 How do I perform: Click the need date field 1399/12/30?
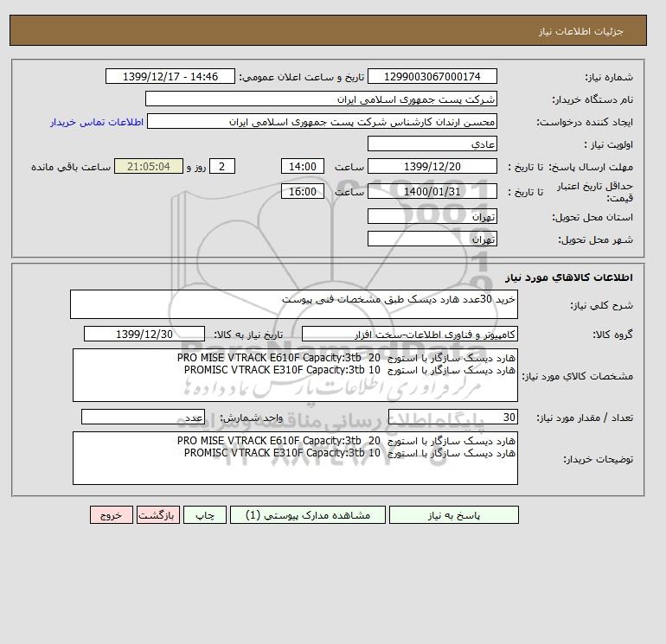coord(144,334)
